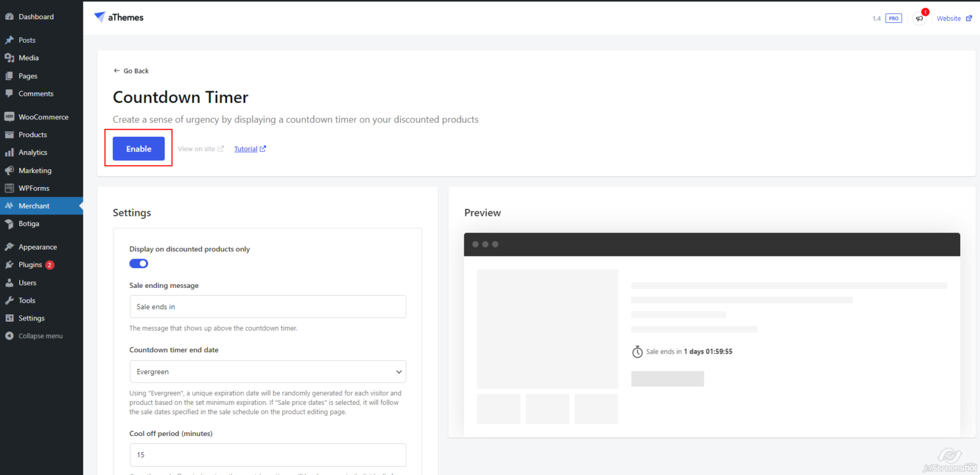Click the WooCommerce logo icon

(x=9, y=117)
